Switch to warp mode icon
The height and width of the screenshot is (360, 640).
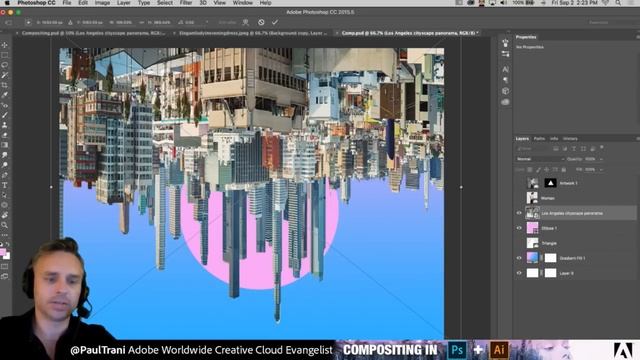tap(246, 22)
